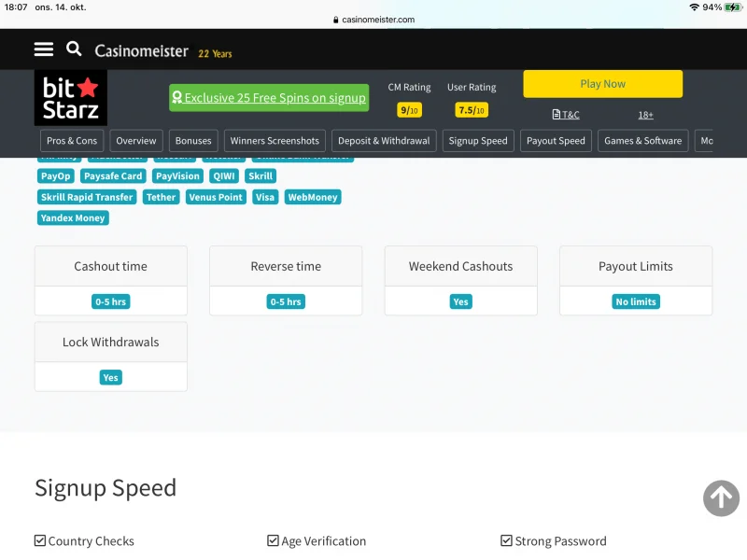Click the CM Rating 9/10 badge
The height and width of the screenshot is (560, 747).
[409, 110]
